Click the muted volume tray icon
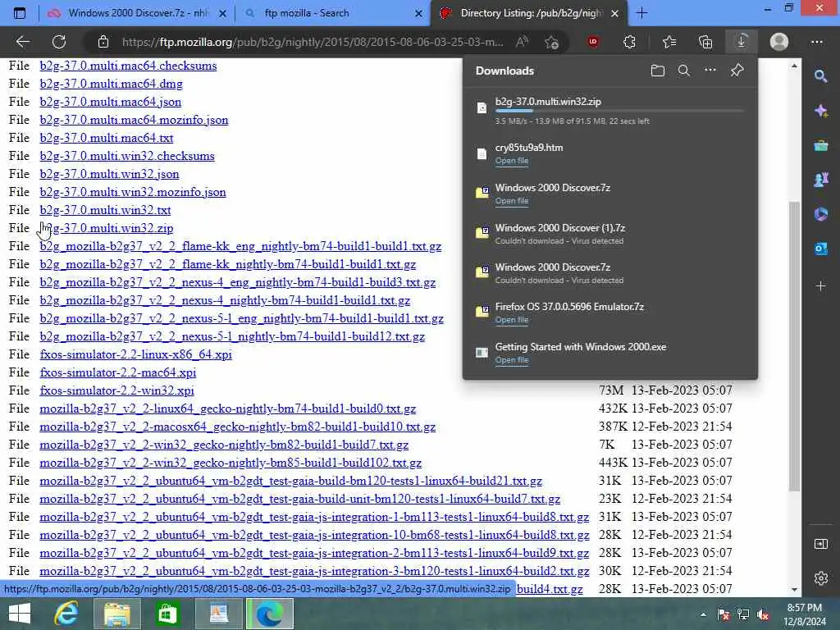This screenshot has width=840, height=630. 763,614
